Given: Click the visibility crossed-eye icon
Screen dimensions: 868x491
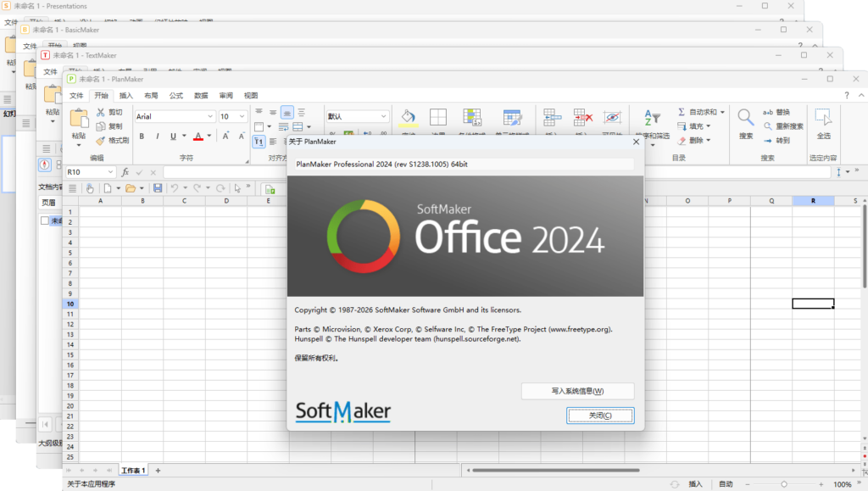Looking at the screenshot, I should point(612,117).
